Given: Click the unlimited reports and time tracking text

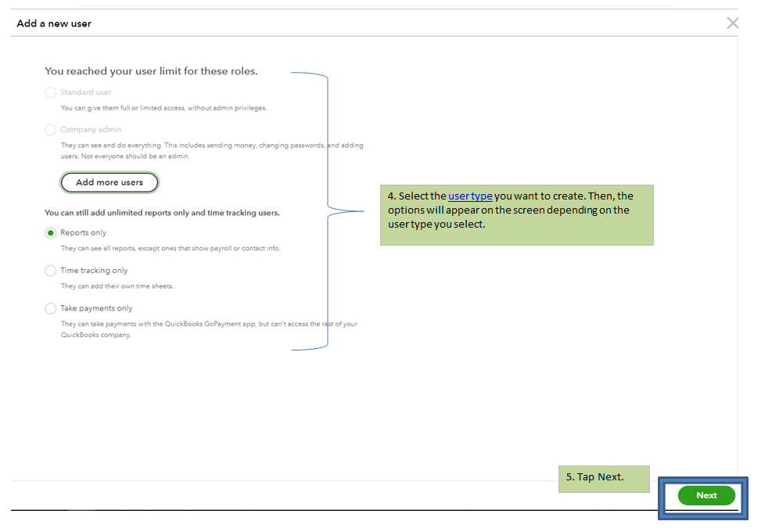Looking at the screenshot, I should pos(162,213).
